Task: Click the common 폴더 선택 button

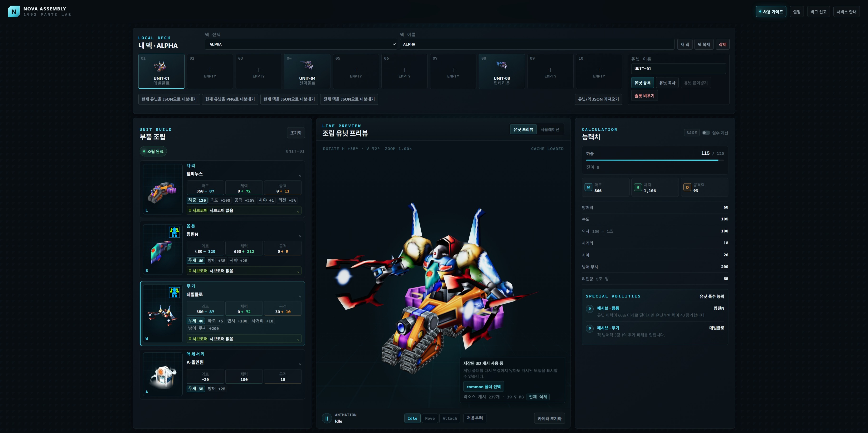Action: (x=483, y=386)
